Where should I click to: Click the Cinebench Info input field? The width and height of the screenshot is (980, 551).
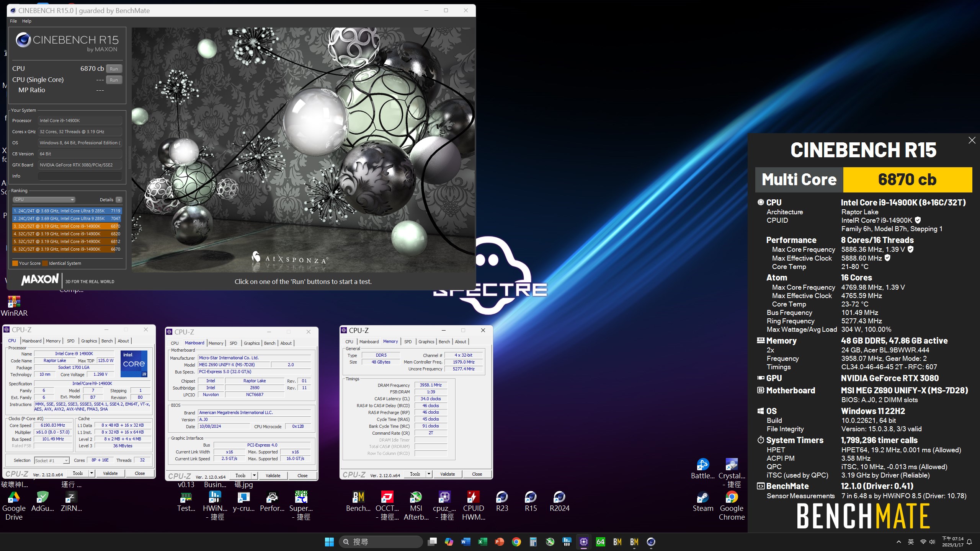[x=80, y=176]
